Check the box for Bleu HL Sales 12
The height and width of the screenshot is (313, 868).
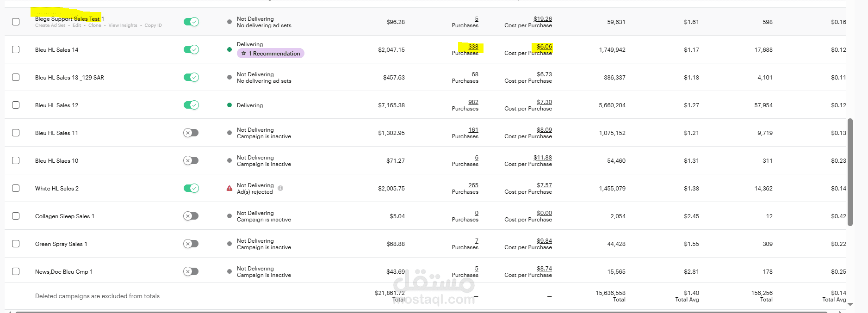(16, 105)
